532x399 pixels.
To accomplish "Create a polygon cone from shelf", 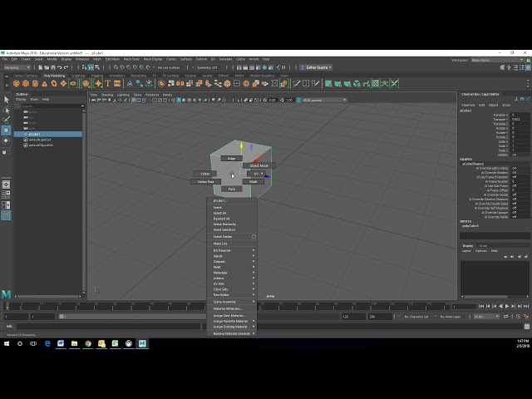I will 44,83.
